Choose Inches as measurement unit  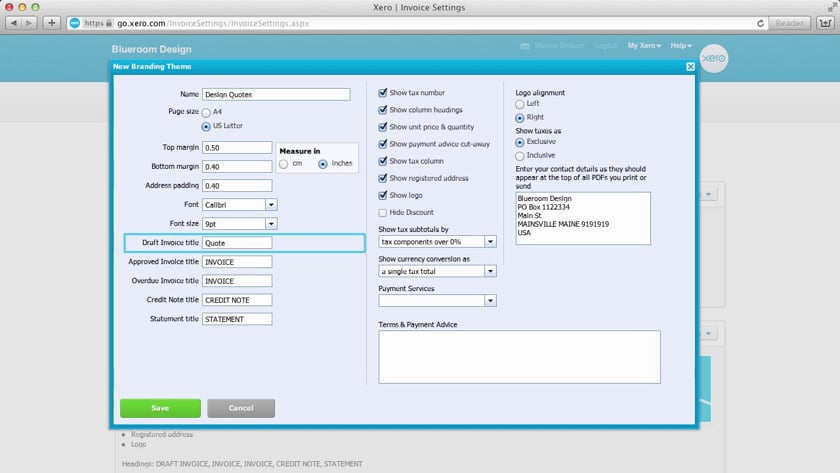(x=322, y=164)
